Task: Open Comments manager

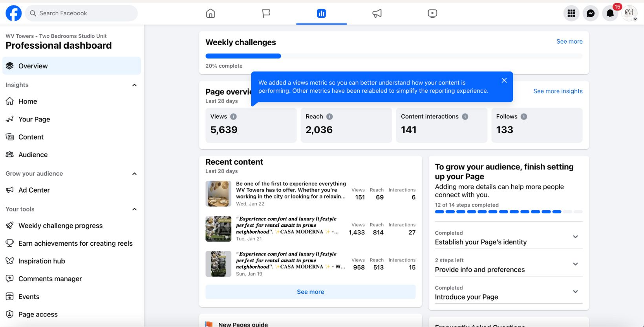Action: click(71, 279)
